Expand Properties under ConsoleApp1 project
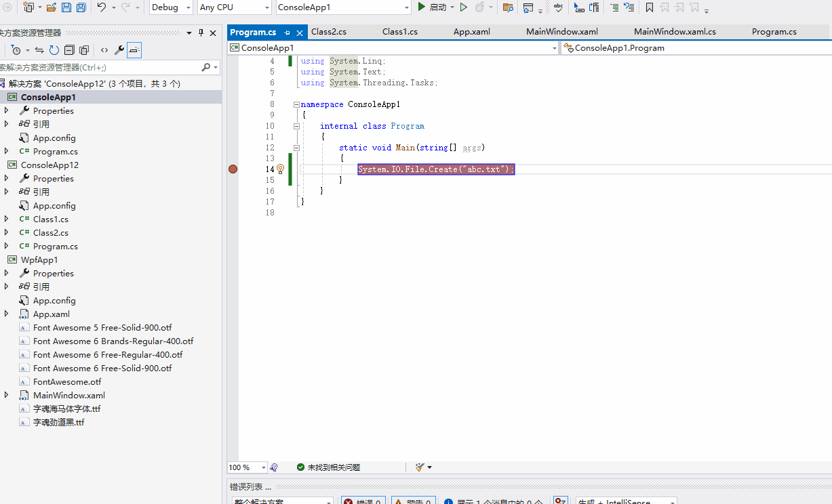Viewport: 832px width, 504px height. point(7,110)
